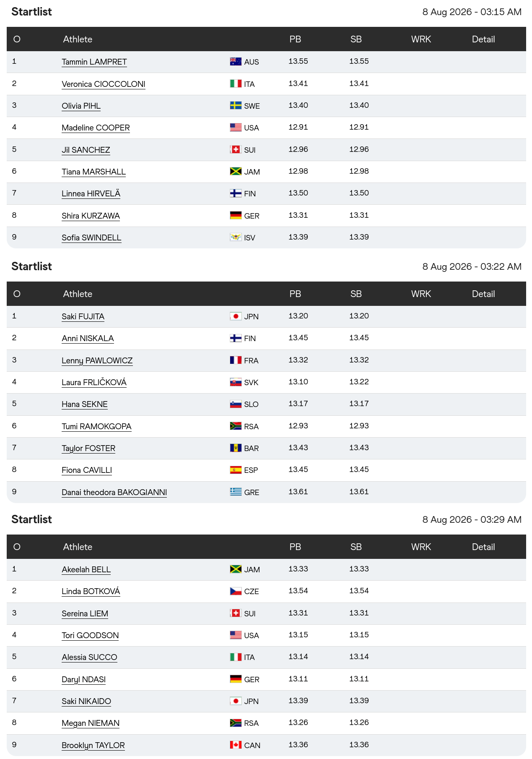
Task: Click the Barbados flag beside Taylor FOSTER
Action: [x=236, y=448]
